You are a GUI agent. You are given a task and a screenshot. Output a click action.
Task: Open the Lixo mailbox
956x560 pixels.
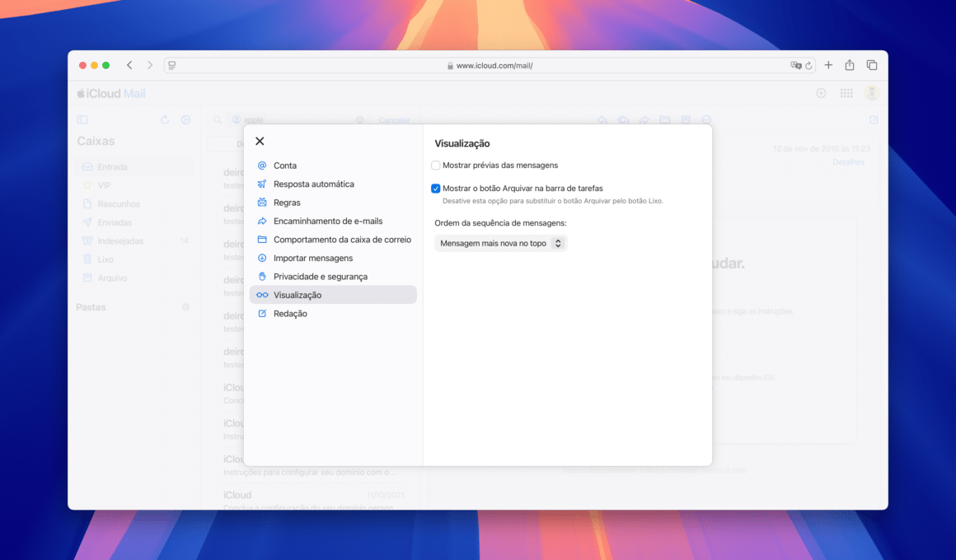click(x=134, y=259)
